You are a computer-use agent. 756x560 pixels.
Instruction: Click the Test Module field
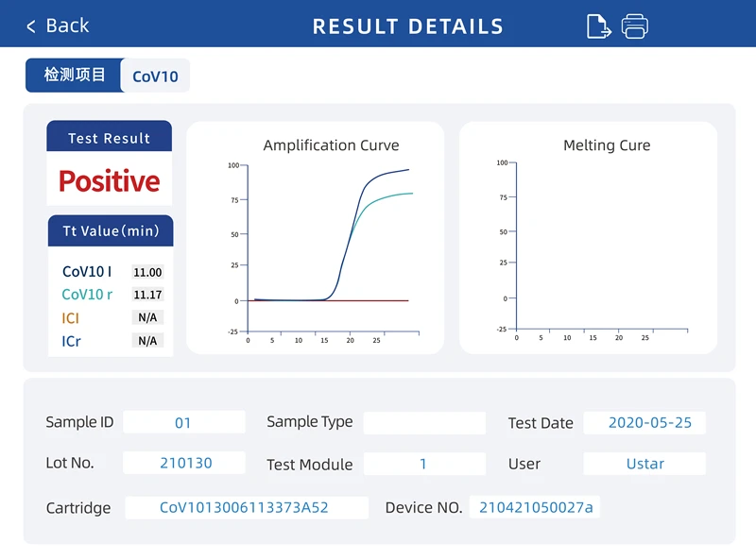(424, 464)
